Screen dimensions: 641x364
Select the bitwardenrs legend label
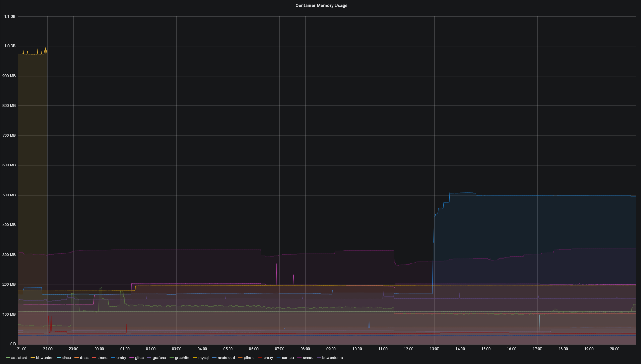332,358
